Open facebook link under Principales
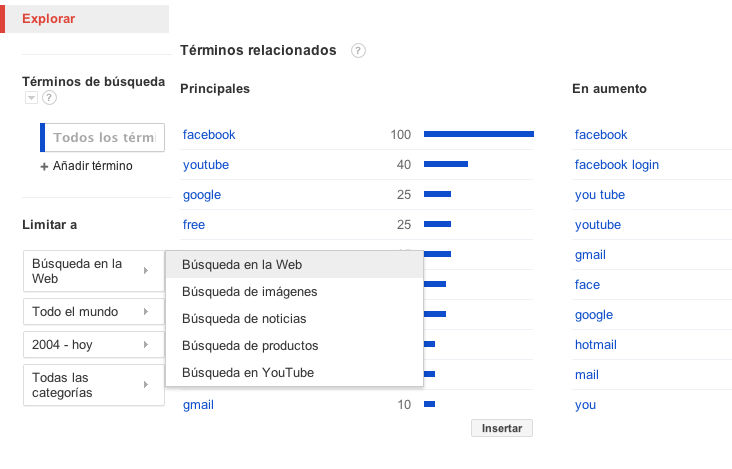The height and width of the screenshot is (469, 732). pyautogui.click(x=209, y=135)
